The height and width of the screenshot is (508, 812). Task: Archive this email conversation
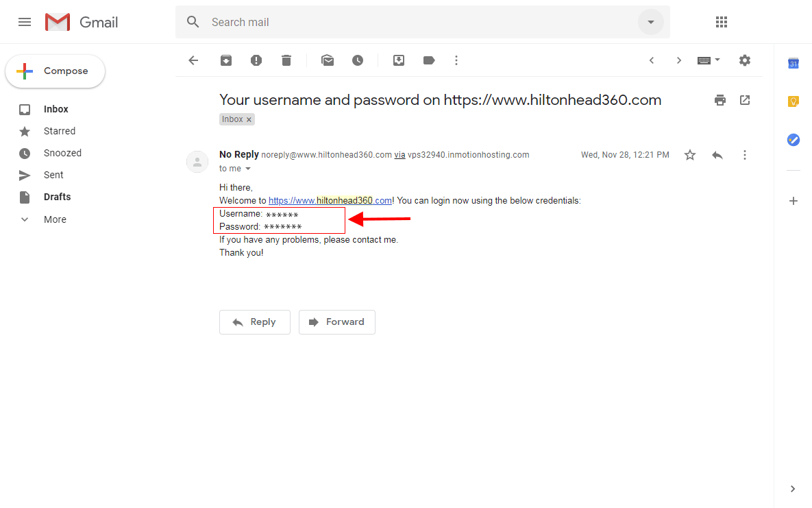tap(226, 60)
